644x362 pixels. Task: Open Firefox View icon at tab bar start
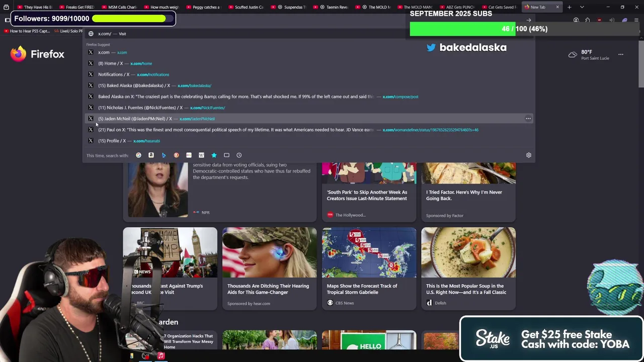coord(6,7)
